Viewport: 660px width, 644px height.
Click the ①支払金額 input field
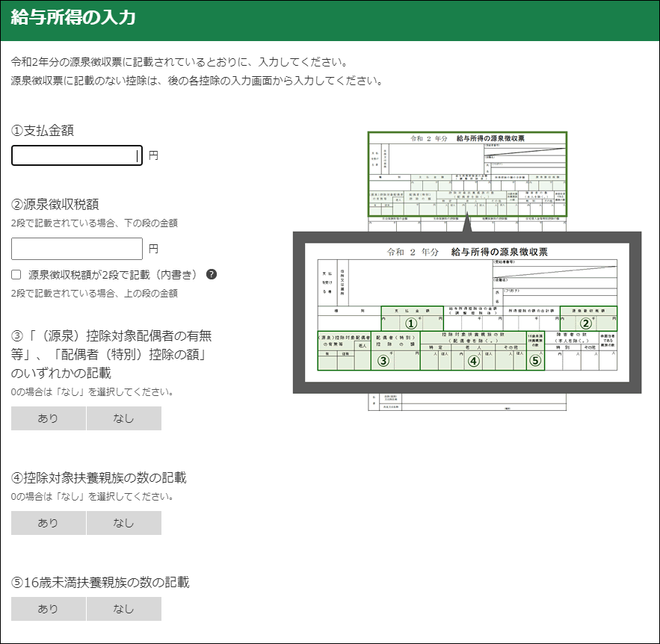click(x=76, y=155)
